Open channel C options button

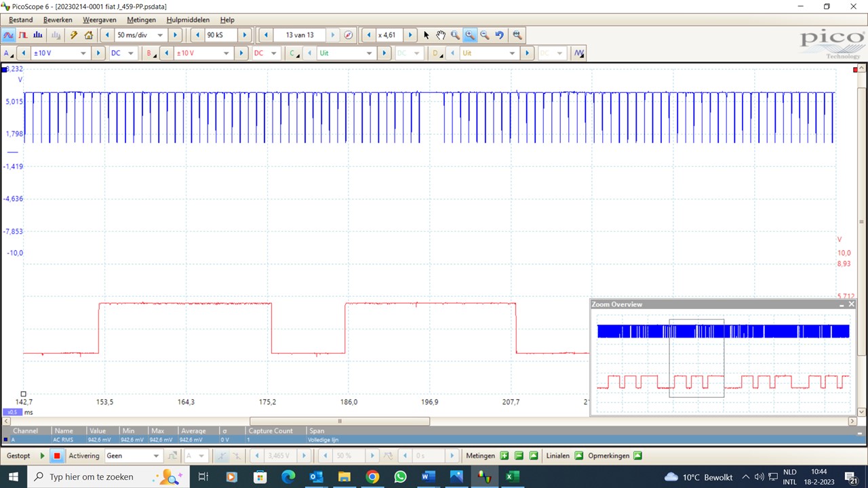pyautogui.click(x=294, y=53)
